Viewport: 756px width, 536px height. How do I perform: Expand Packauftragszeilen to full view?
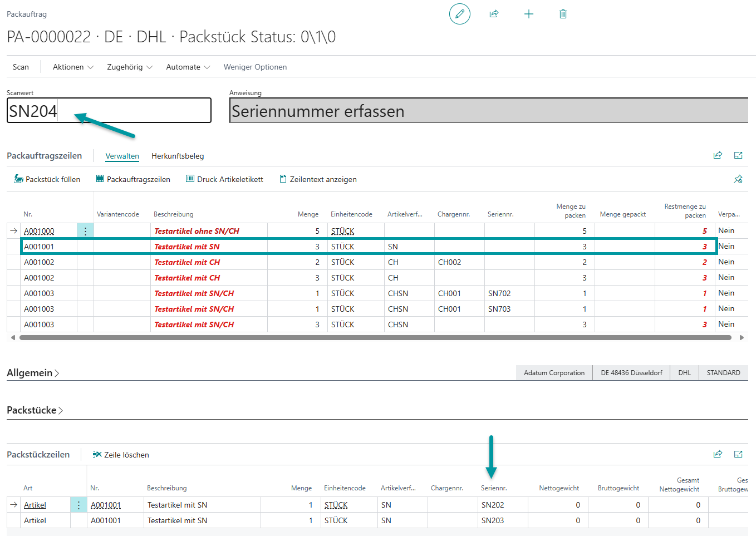[x=738, y=155]
